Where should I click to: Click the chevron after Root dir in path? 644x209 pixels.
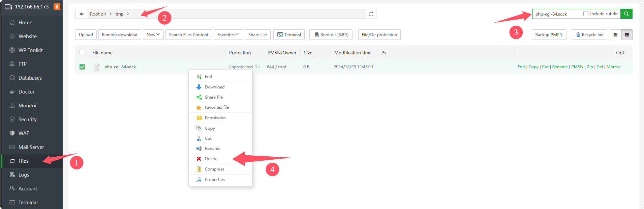pos(111,14)
